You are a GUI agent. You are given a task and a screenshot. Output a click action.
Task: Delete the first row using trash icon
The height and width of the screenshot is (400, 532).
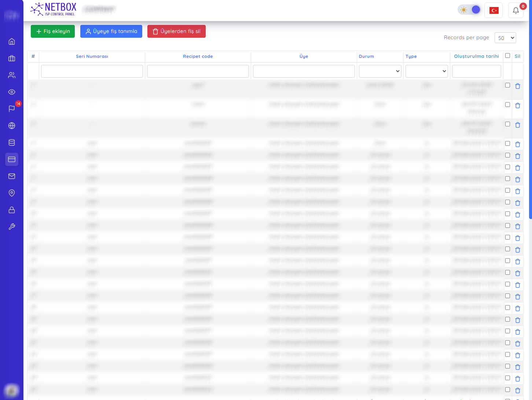coord(517,86)
